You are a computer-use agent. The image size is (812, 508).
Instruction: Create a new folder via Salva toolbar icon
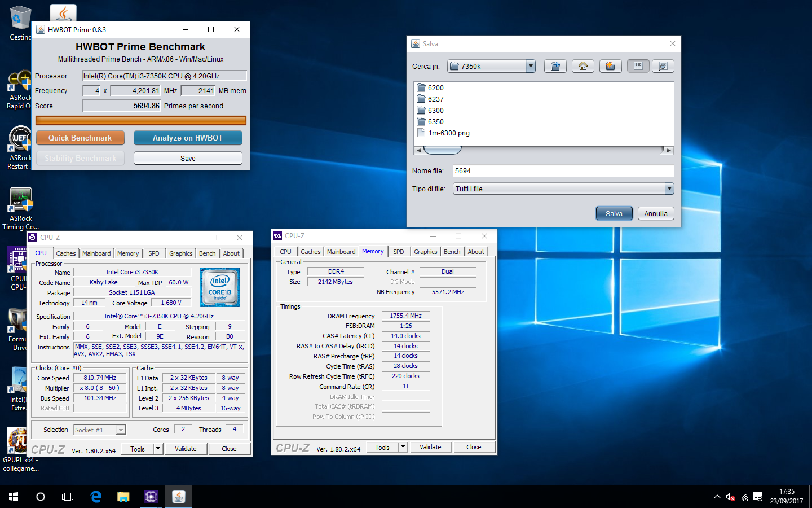click(611, 67)
